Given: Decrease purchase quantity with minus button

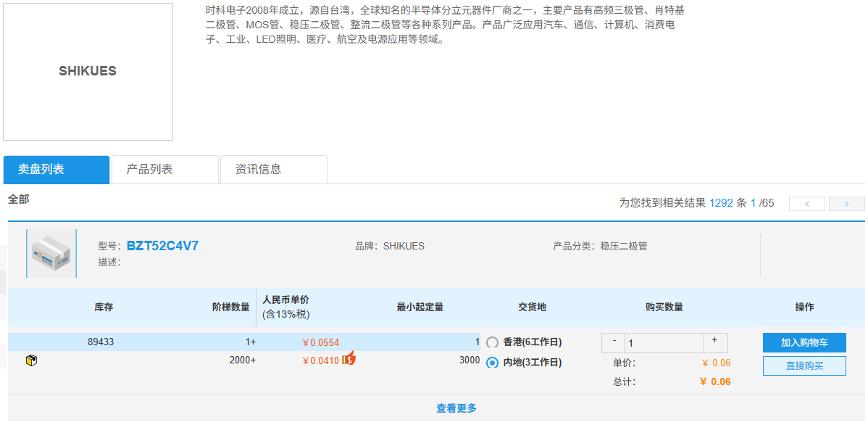Looking at the screenshot, I should tap(614, 343).
